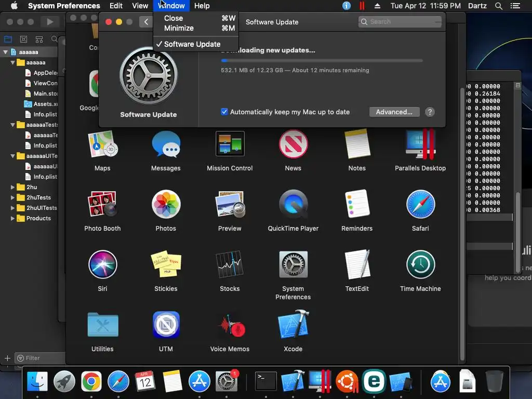Open System Preferences icon in app grid

coord(293,264)
